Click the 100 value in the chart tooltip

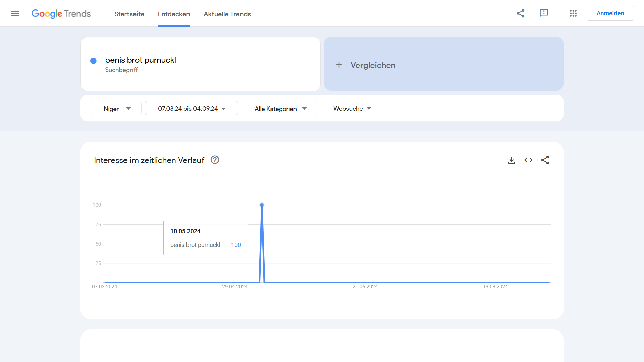click(236, 245)
